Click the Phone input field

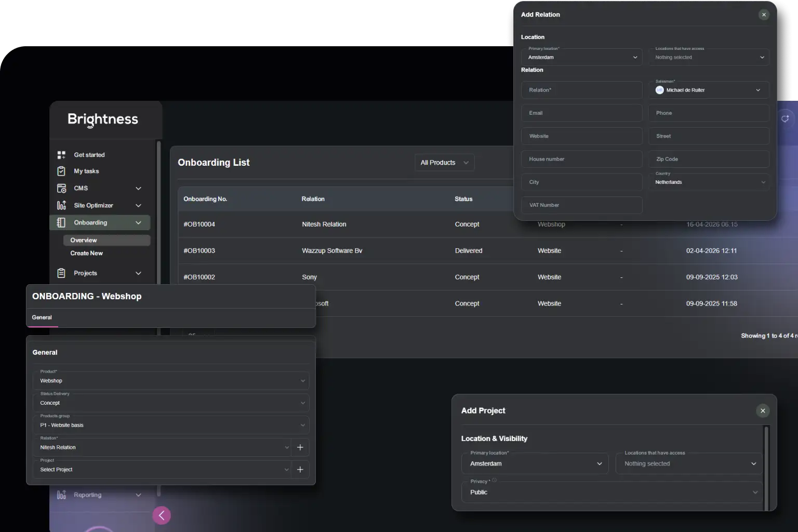coord(709,113)
